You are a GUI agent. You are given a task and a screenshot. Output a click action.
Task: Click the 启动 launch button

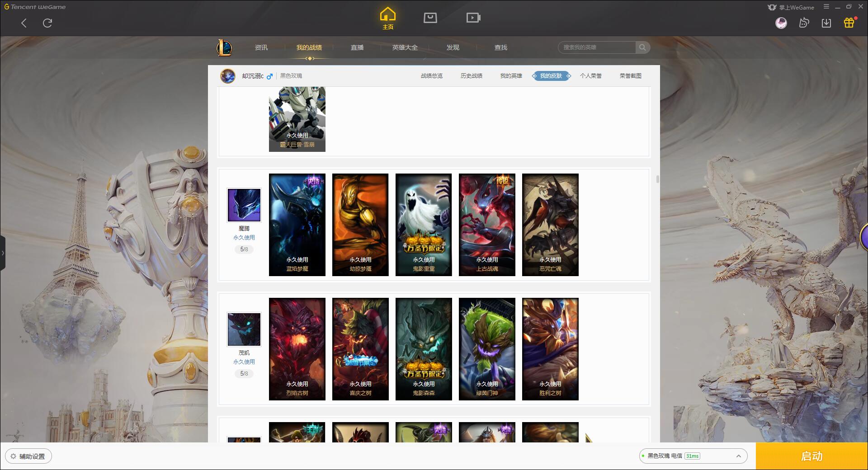812,456
